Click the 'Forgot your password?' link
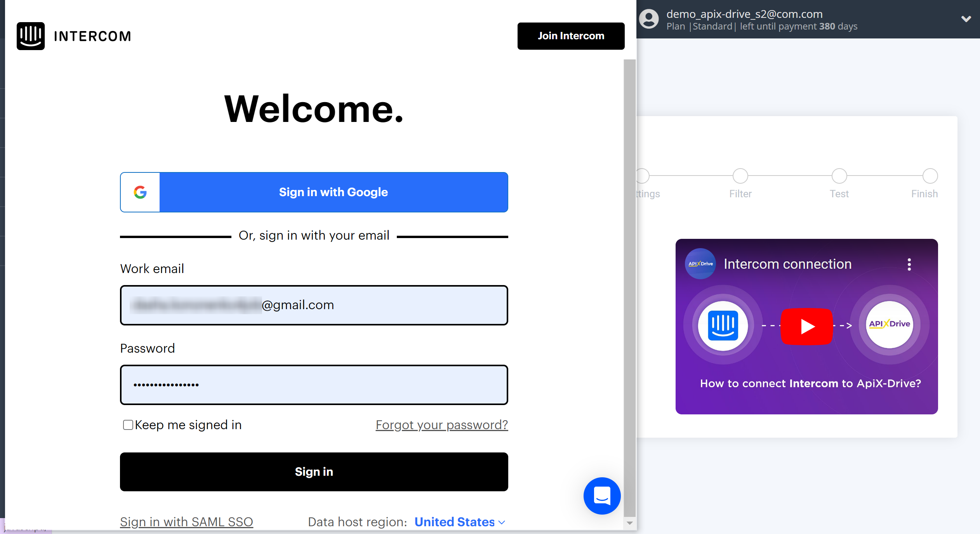980x534 pixels. 442,425
